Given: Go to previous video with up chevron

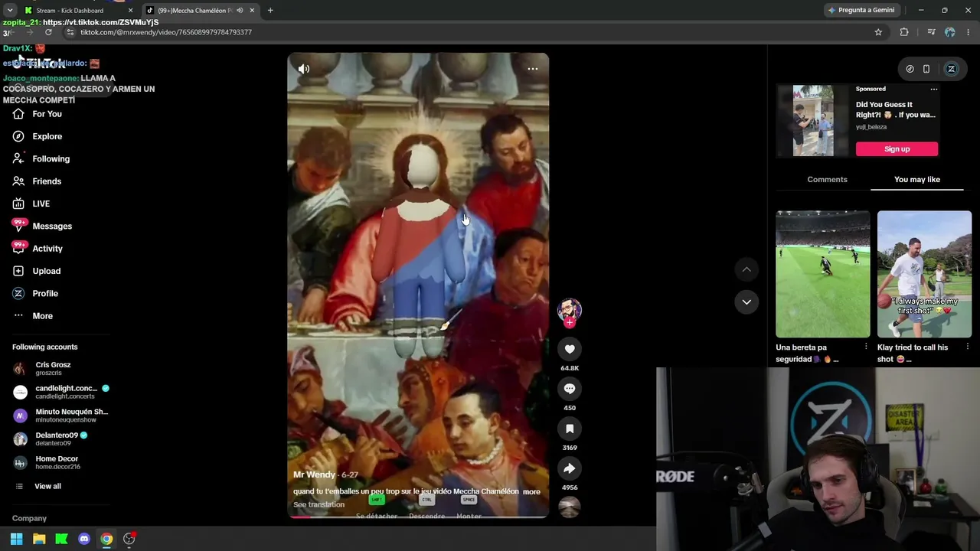Looking at the screenshot, I should click(x=746, y=269).
